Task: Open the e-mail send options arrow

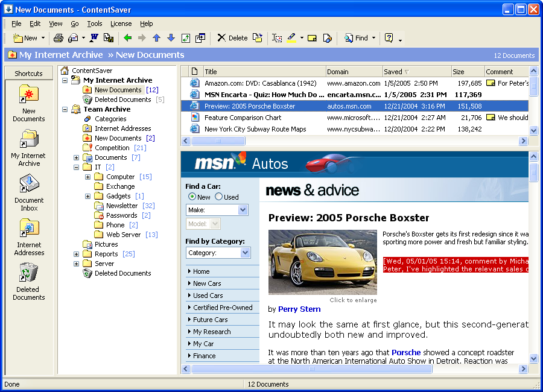Action: click(x=83, y=38)
